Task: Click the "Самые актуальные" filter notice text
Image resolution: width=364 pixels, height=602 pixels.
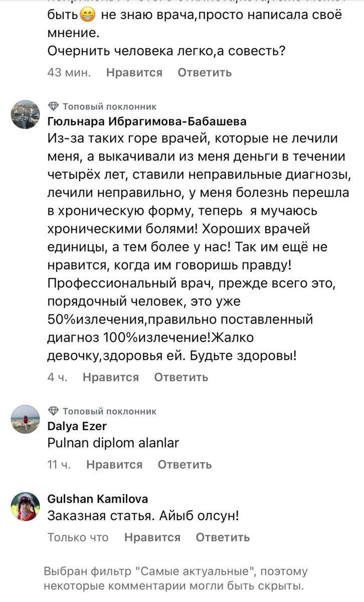Action: coord(175,578)
